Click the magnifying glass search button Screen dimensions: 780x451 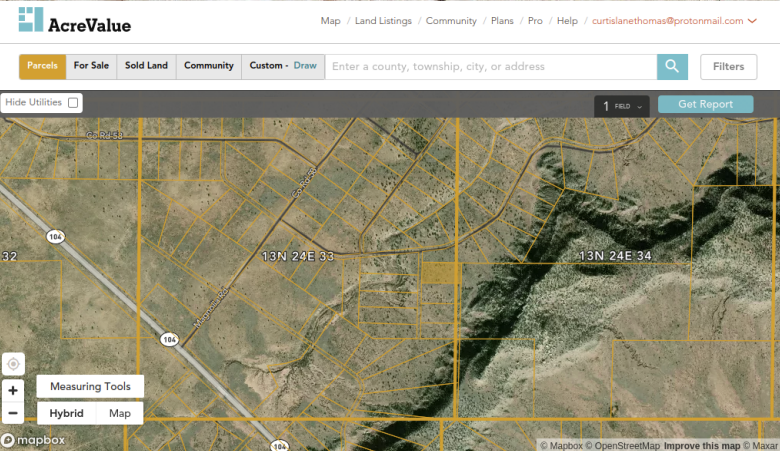672,67
